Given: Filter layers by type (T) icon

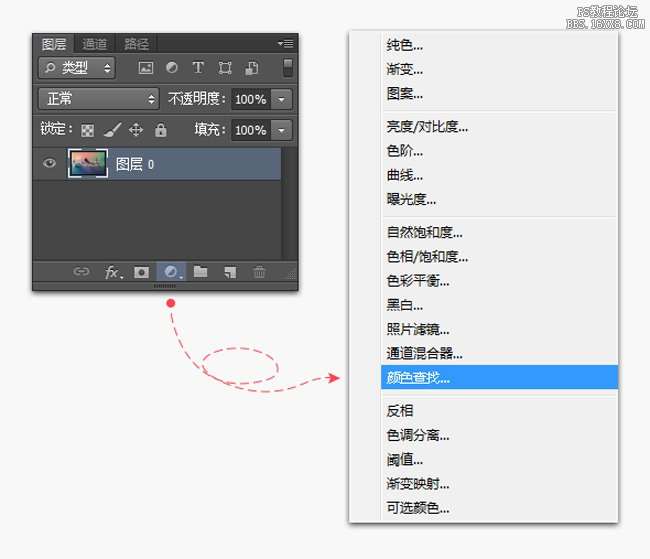Looking at the screenshot, I should pyautogui.click(x=198, y=68).
